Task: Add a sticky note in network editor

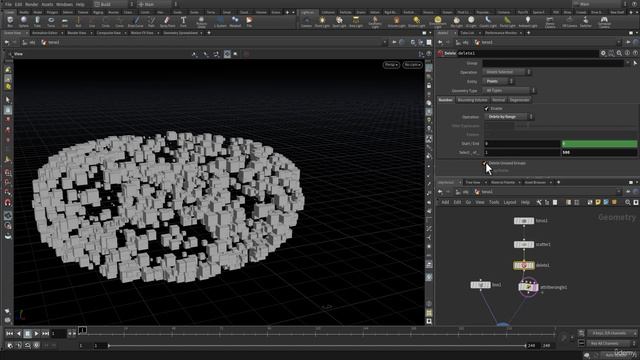Action: [x=598, y=202]
